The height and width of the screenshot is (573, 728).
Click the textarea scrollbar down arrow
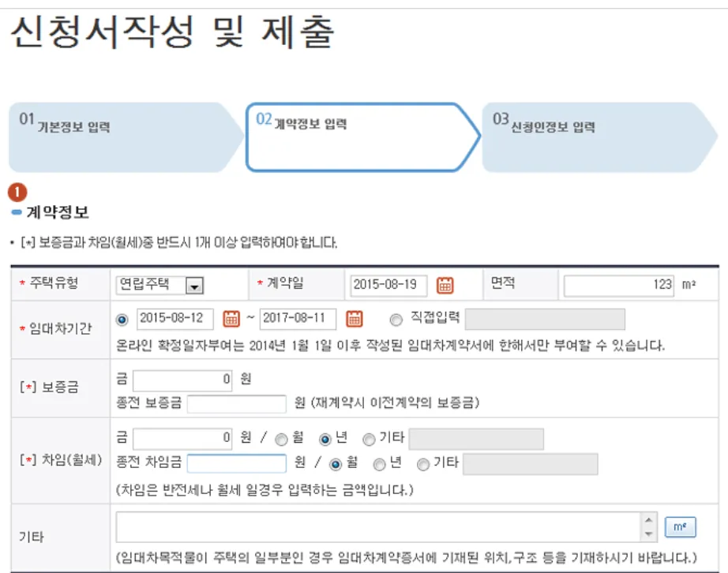pos(648,534)
